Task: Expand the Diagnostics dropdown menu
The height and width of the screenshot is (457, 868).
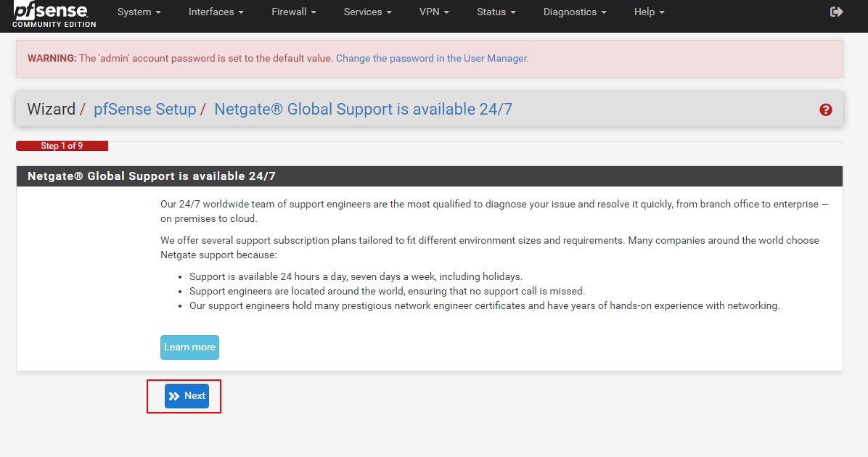Action: point(575,12)
